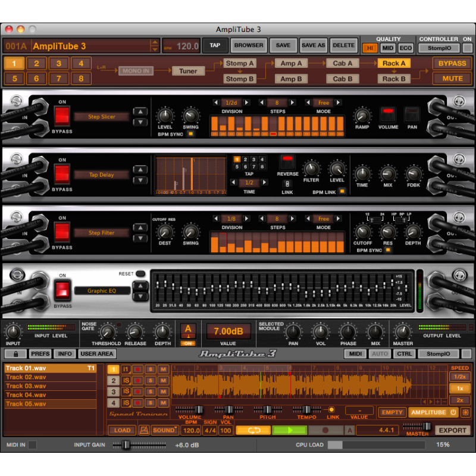Click the Step Slicer module down arrow
This screenshot has height=476, width=476.
pos(140,122)
